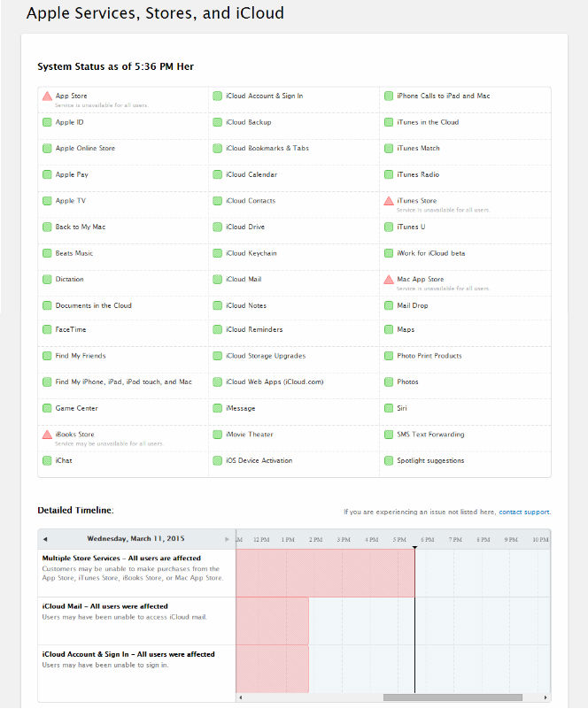Click the green status icon beside iChat
Image resolution: width=588 pixels, height=709 pixels.
point(47,461)
